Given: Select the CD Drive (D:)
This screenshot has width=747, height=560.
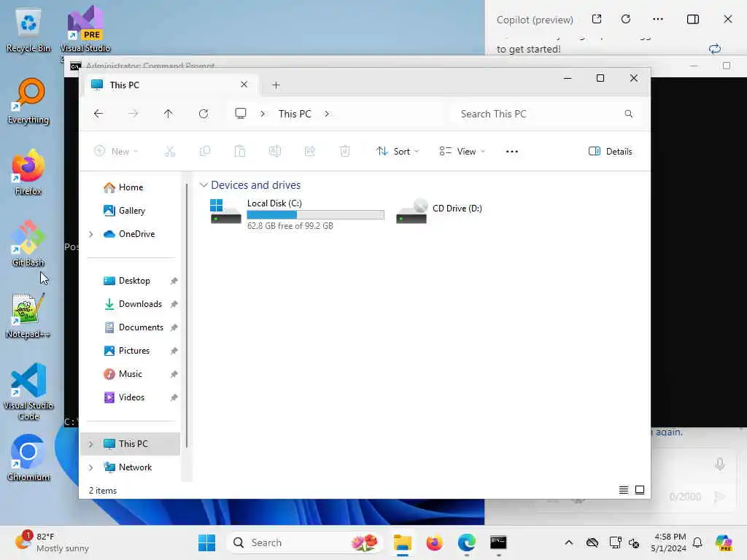Looking at the screenshot, I should click(x=439, y=211).
